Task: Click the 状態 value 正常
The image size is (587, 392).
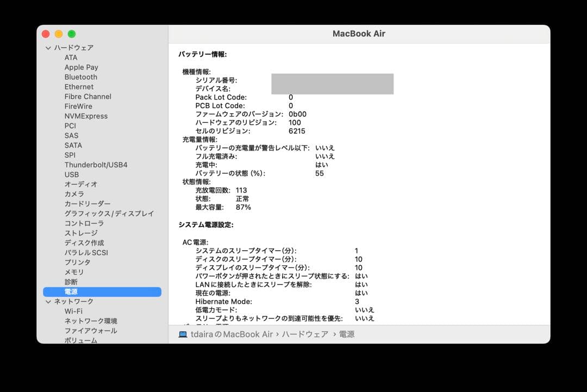Action: pyautogui.click(x=242, y=199)
